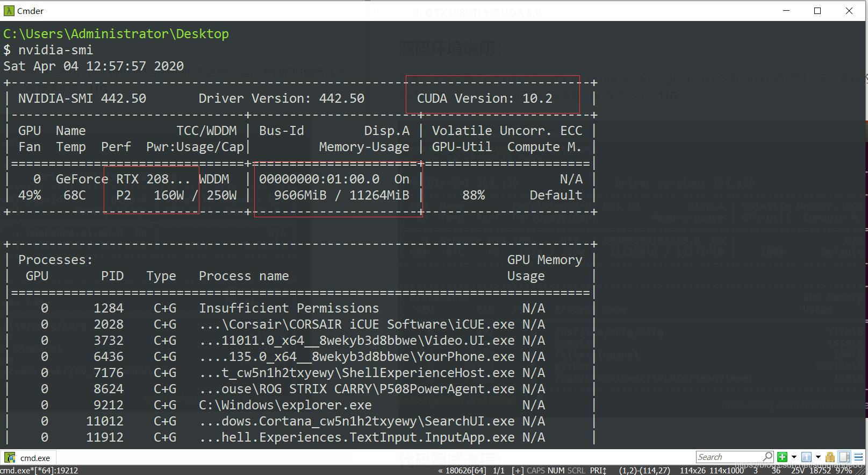
Task: Toggle the padlock lock console icon
Action: click(x=830, y=457)
